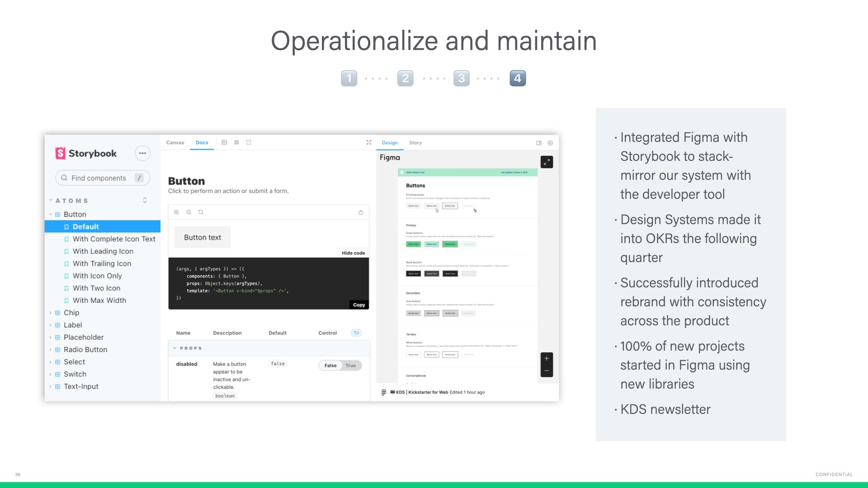Click step 2 number badge
The image size is (868, 488).
point(405,78)
